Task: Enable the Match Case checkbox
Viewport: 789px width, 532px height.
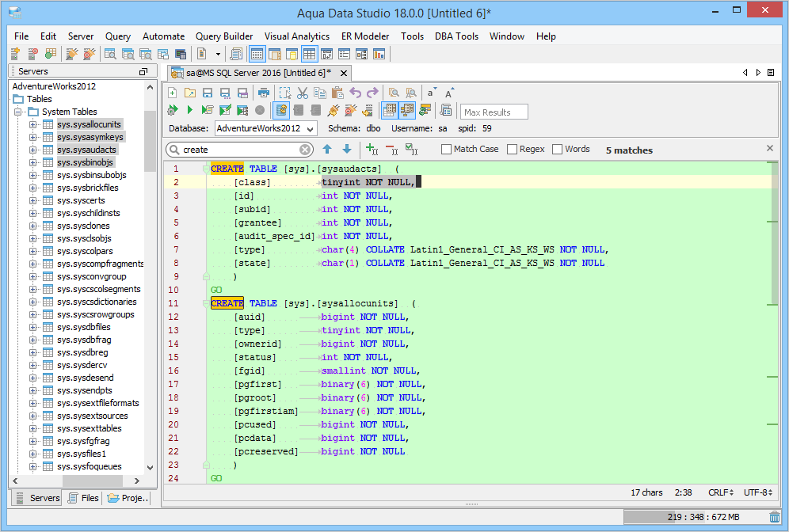Action: (447, 149)
